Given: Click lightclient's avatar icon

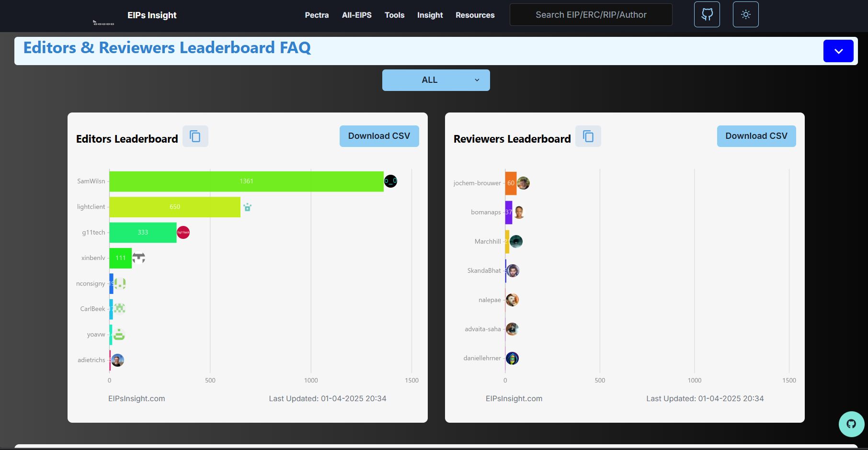Looking at the screenshot, I should point(247,207).
